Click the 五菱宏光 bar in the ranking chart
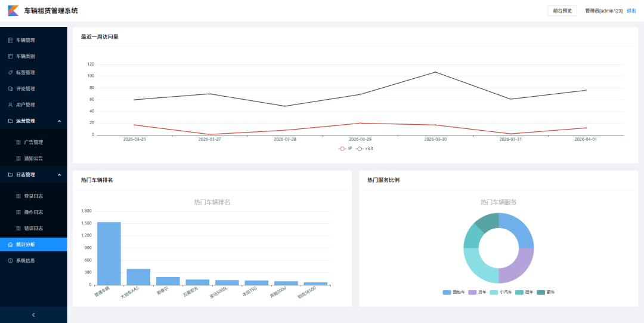The width and height of the screenshot is (644, 323). tap(197, 282)
